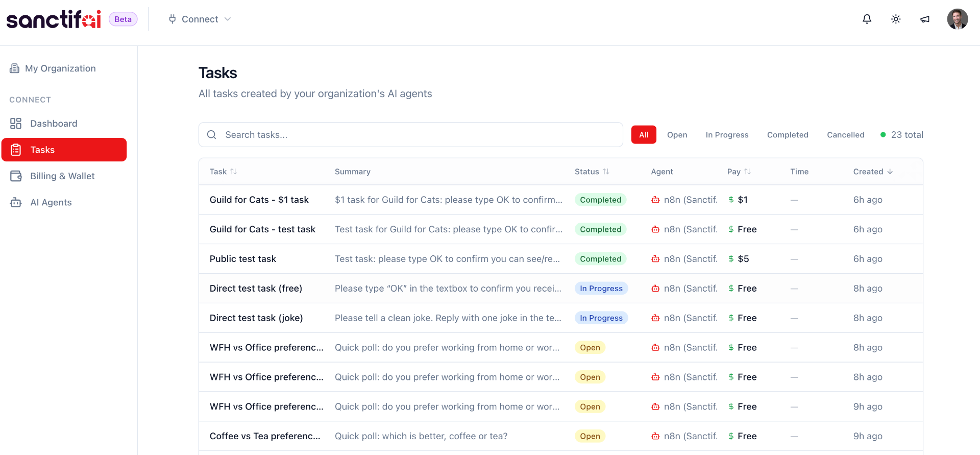This screenshot has height=455, width=980.
Task: Click agent robot icon on Coffee vs Tea row
Action: click(655, 436)
